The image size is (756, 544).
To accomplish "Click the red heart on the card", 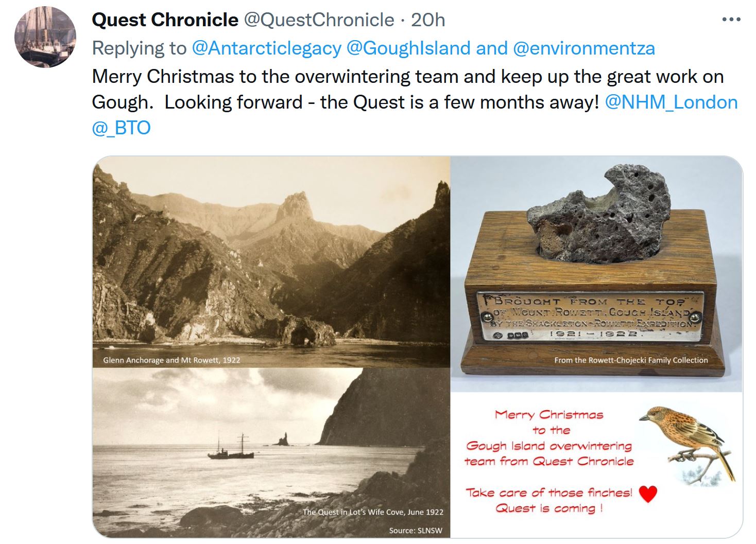I will (648, 494).
